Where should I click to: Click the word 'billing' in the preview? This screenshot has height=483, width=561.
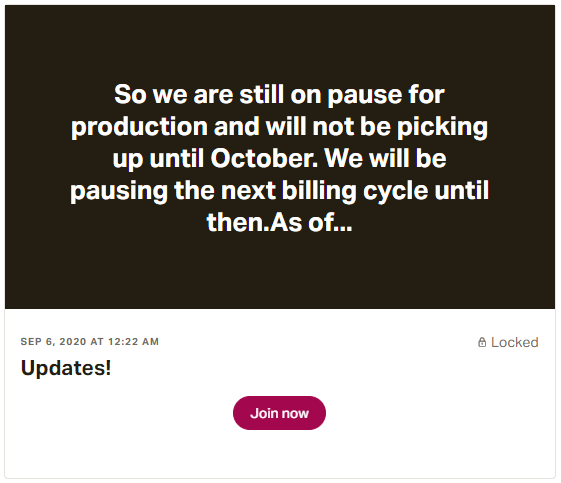coord(319,191)
